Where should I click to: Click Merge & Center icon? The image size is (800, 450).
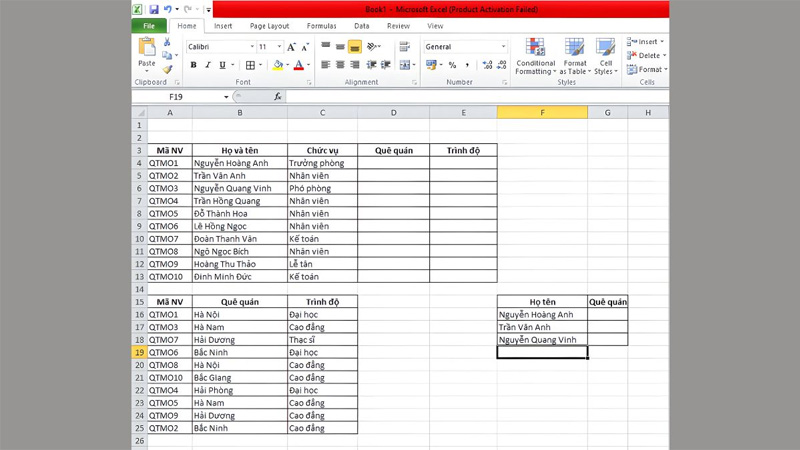(x=405, y=65)
